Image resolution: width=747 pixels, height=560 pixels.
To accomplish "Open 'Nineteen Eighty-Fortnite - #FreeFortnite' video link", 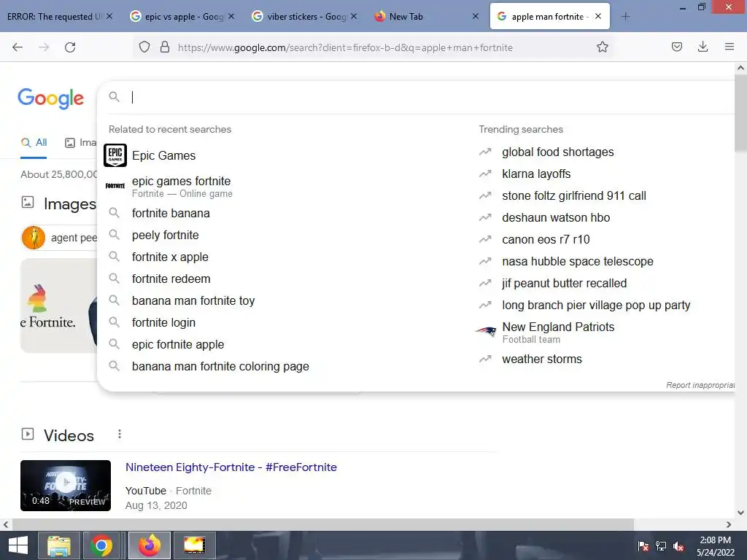I will pos(231,467).
